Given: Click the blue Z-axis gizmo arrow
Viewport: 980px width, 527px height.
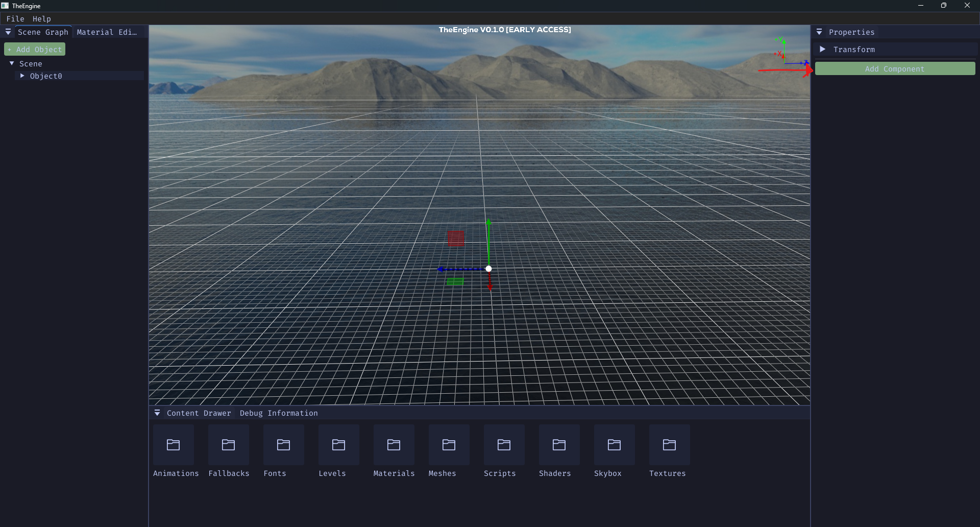Looking at the screenshot, I should coord(460,269).
